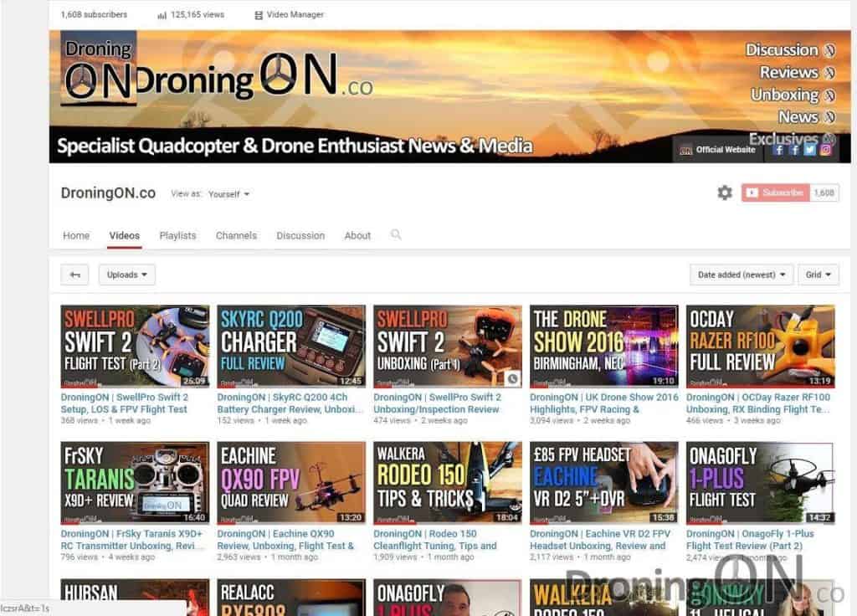The height and width of the screenshot is (616, 857).
Task: Click '2,963 views · 1 month ago' text
Action: pos(267,557)
